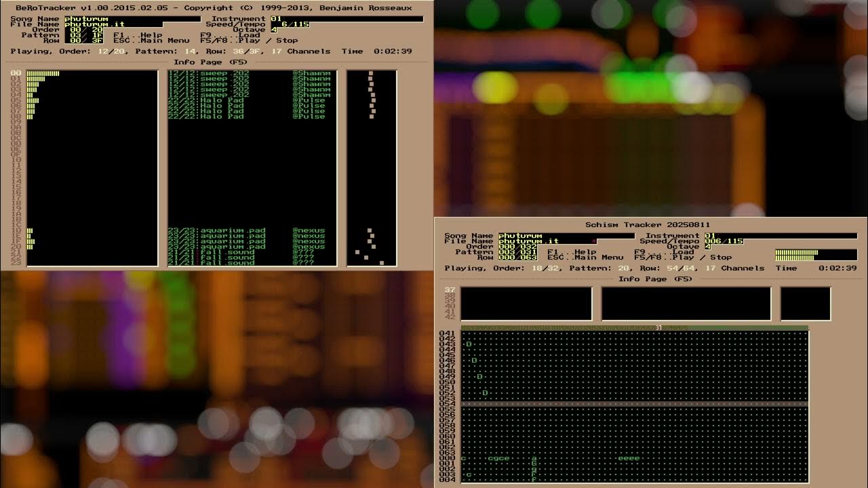Select channel 23 in BeRoTracker's VU list
This screenshot has width=868, height=488.
tap(16, 263)
